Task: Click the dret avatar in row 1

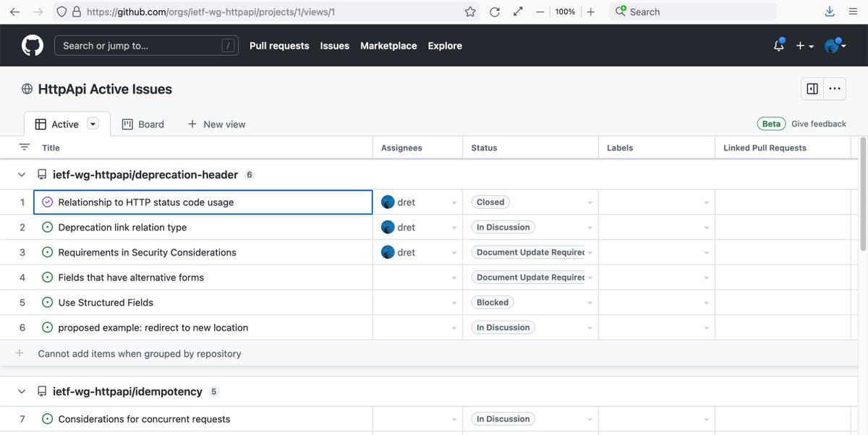Action: [388, 202]
